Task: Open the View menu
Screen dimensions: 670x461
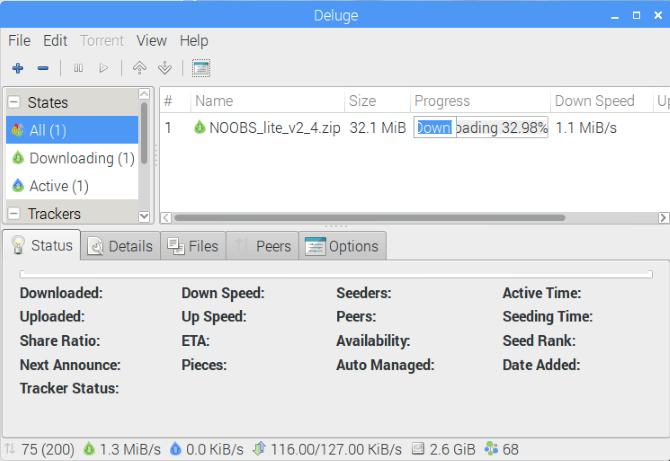Action: 151,41
